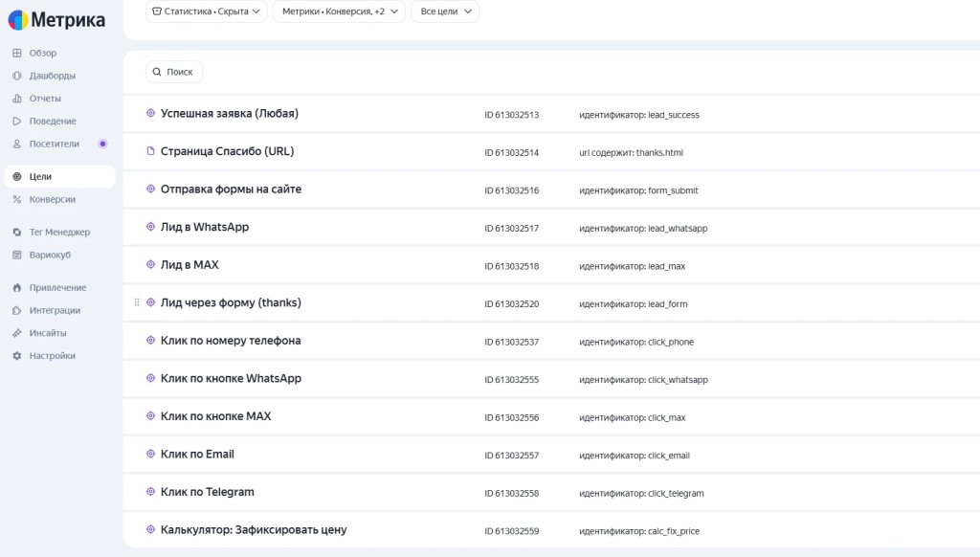980x557 pixels.
Task: Click target icon beside Клик по Email
Action: [150, 454]
